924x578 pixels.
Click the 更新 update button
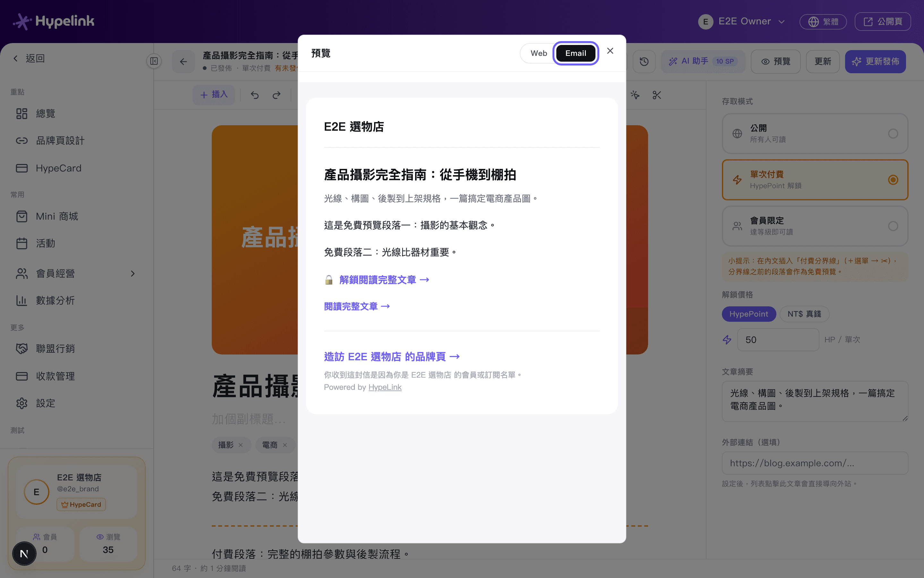(x=822, y=62)
